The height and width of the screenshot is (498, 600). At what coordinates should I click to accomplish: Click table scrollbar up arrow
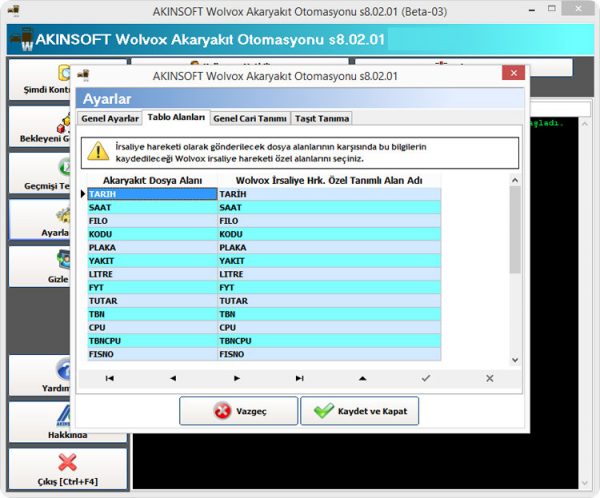pos(515,180)
